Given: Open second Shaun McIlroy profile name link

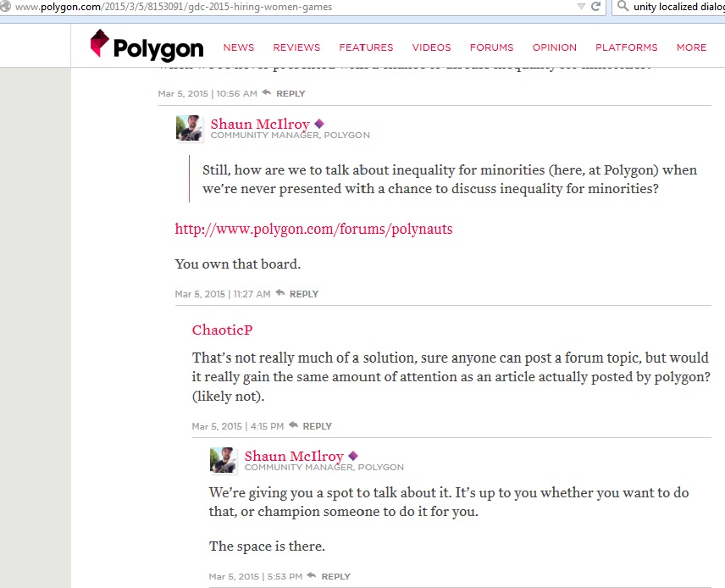Looking at the screenshot, I should [x=294, y=456].
